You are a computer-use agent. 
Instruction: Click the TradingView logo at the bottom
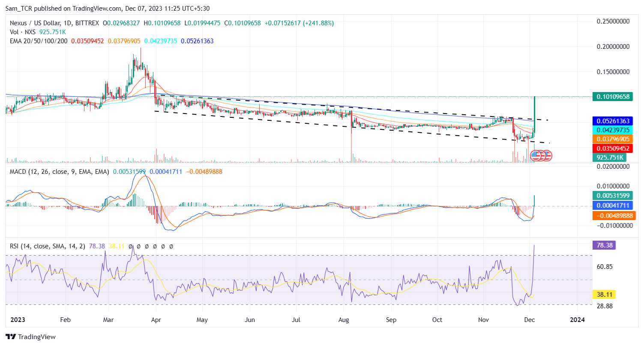30,337
